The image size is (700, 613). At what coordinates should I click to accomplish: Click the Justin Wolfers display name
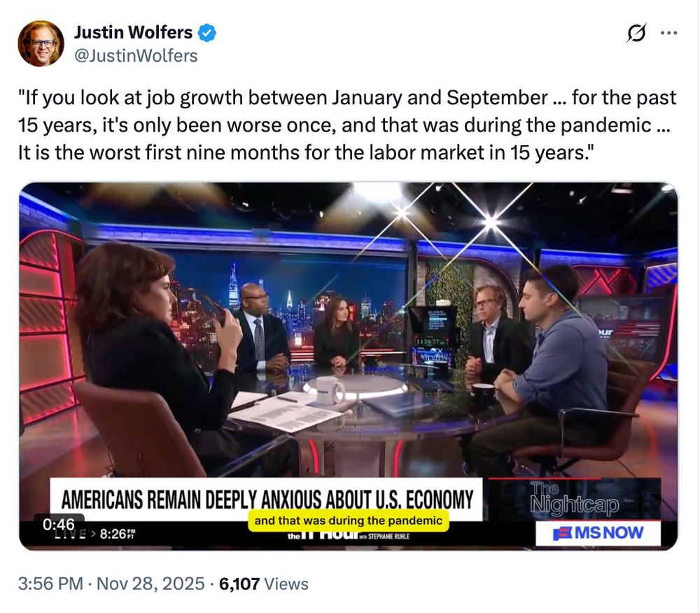click(x=133, y=32)
